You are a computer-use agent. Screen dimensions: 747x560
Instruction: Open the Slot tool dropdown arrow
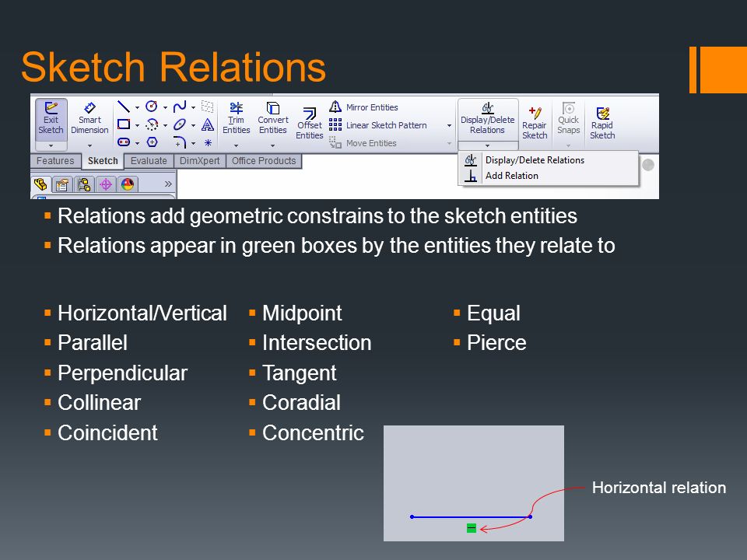point(137,143)
